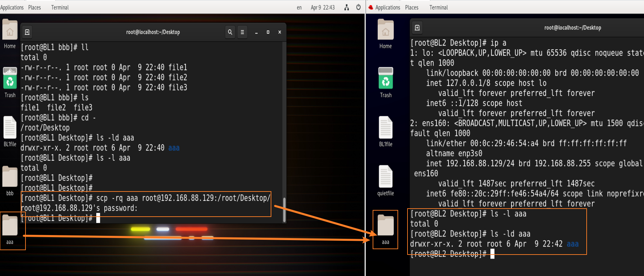Screen dimensions: 644x276
Task: Click bottom prompt cursor in left terminal
Action: 98,218
